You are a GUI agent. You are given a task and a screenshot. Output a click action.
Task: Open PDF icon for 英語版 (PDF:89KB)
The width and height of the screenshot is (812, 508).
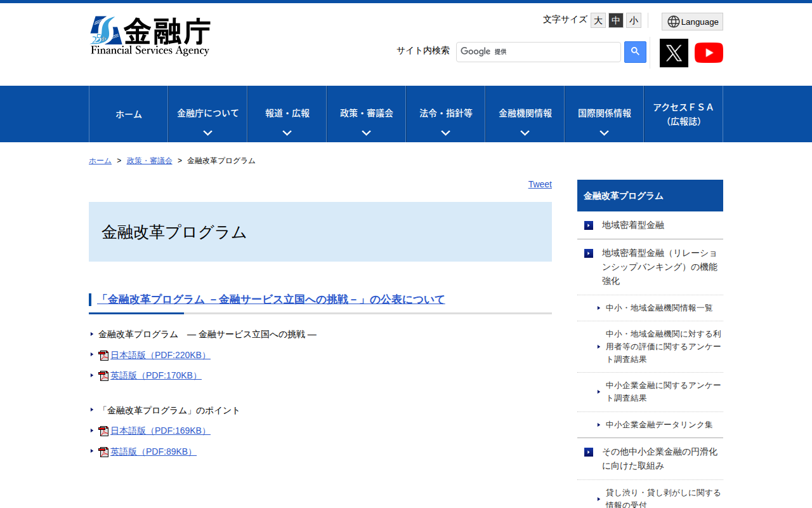103,452
